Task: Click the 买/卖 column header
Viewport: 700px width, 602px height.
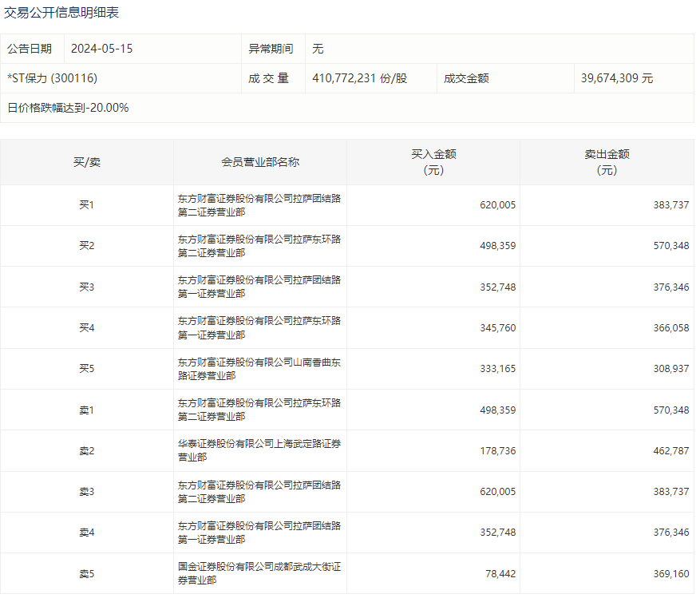Action: (88, 160)
